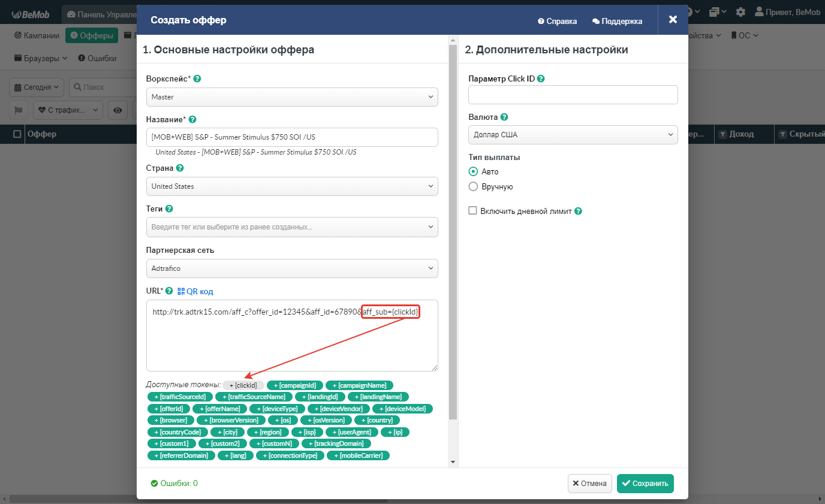
Task: Expand the Партнерская сеть dropdown
Action: [x=292, y=268]
